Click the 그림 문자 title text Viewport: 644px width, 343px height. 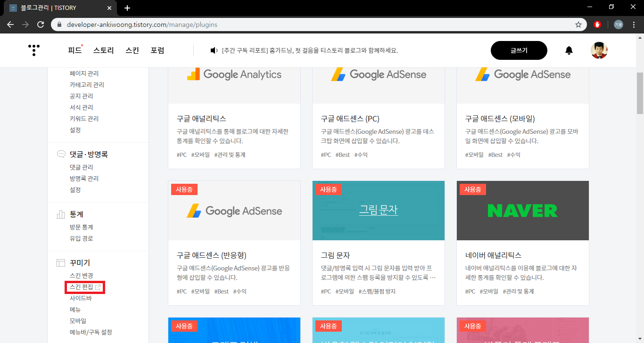(x=335, y=255)
